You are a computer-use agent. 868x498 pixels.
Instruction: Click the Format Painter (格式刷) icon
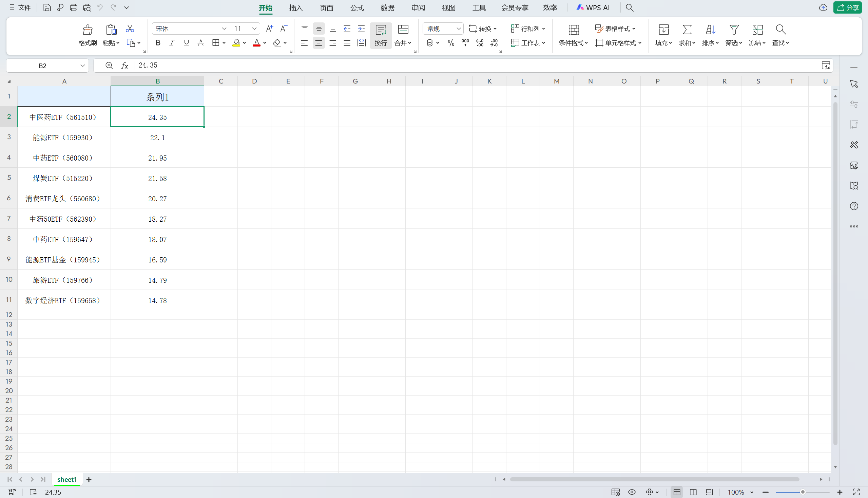click(x=88, y=30)
